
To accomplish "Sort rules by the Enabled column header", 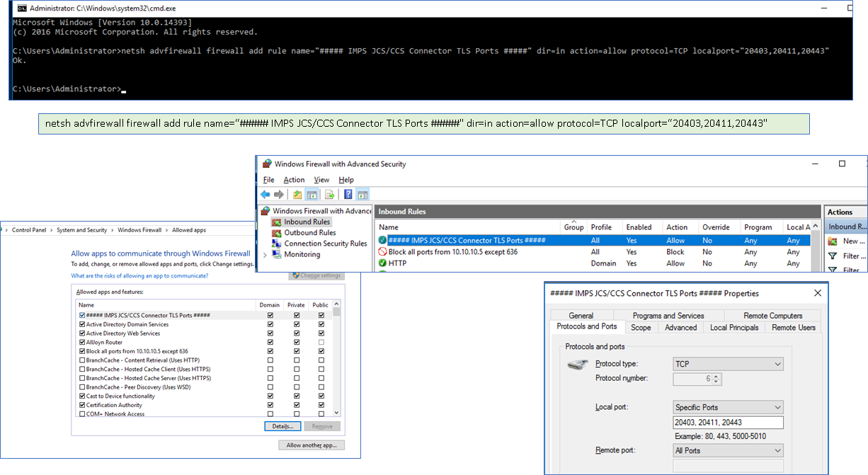I will [x=641, y=227].
